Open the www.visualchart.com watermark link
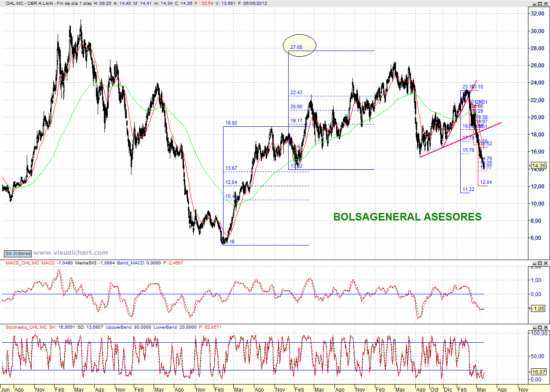This screenshot has height=392, width=550. [x=70, y=253]
